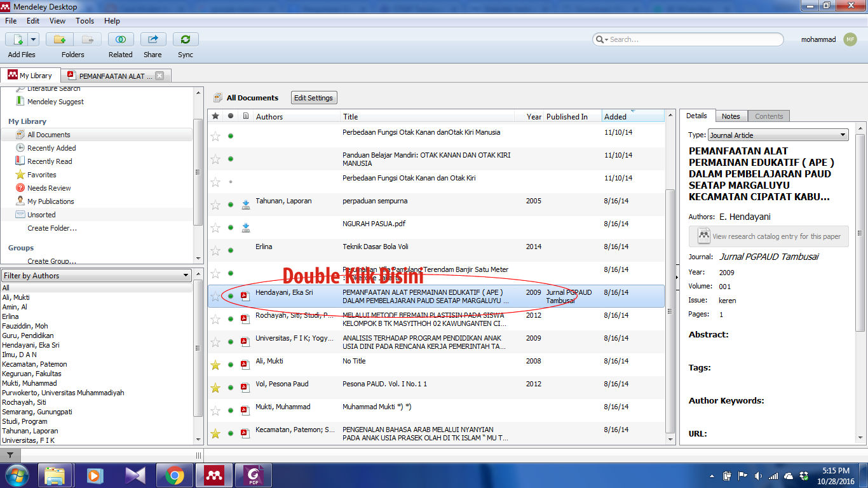Viewport: 868px width, 488px height.
Task: Filter by author Hendayani, Eka Sri
Action: 31,345
